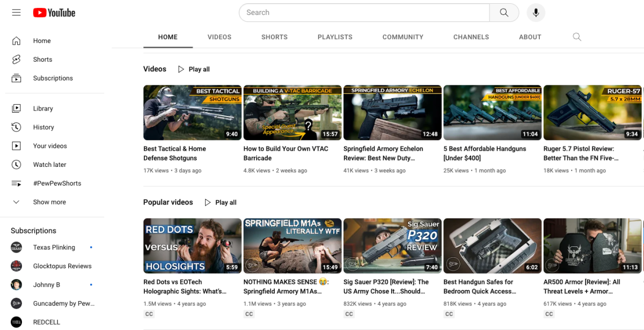Screen dimensions: 644x330
Task: Switch to the PLAYLISTS tab
Action: pos(335,37)
